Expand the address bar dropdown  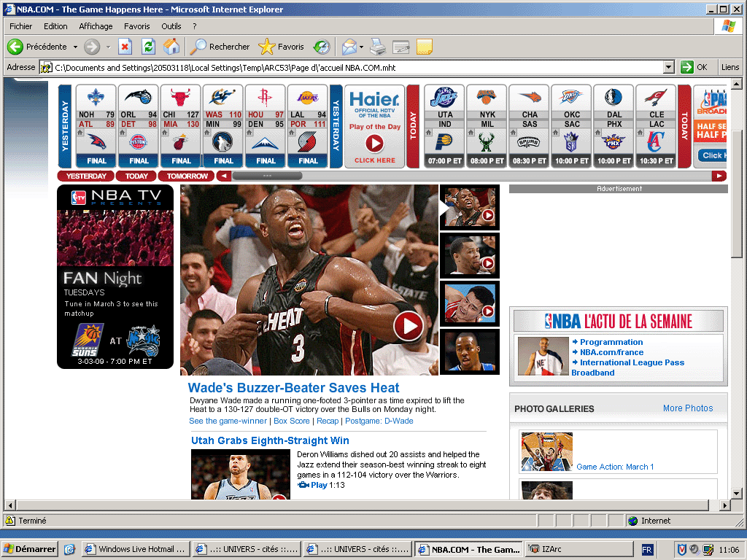point(668,67)
